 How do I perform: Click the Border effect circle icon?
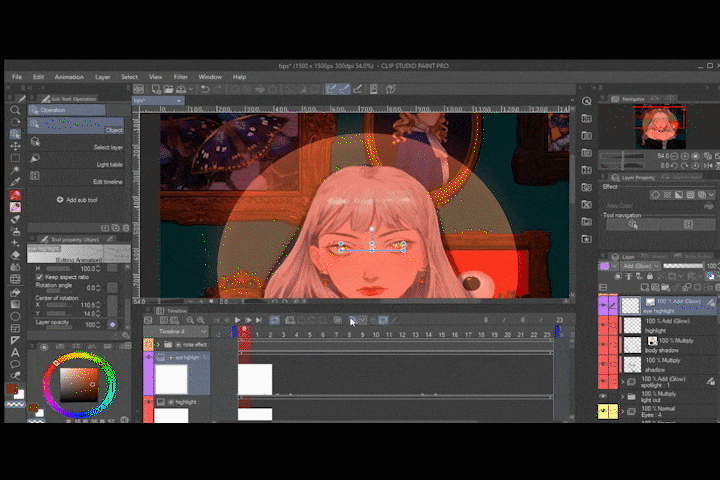pyautogui.click(x=655, y=195)
